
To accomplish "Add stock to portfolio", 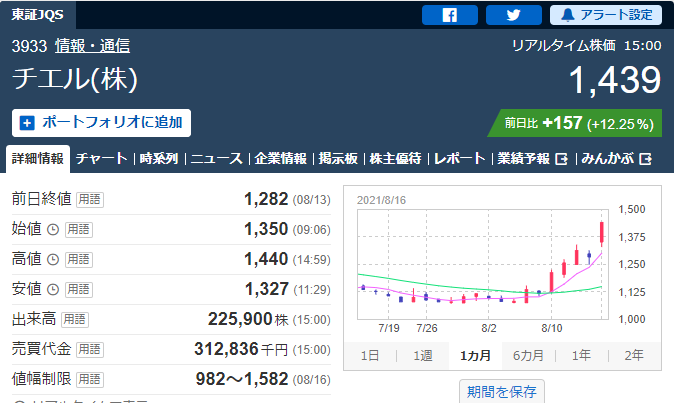I will pyautogui.click(x=101, y=122).
